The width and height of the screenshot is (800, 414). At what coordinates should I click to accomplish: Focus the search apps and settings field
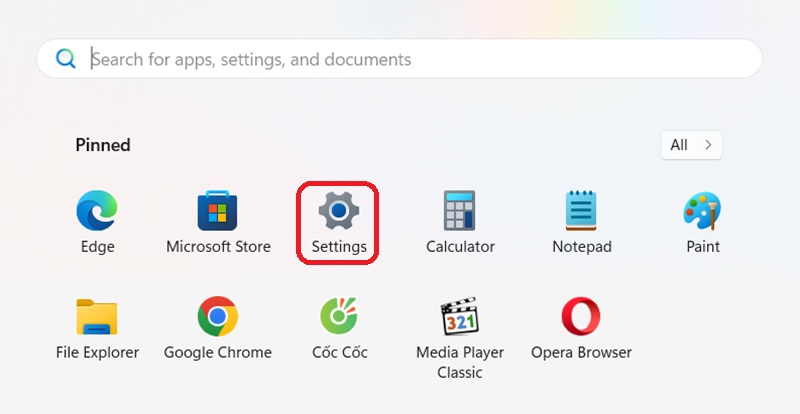point(400,59)
